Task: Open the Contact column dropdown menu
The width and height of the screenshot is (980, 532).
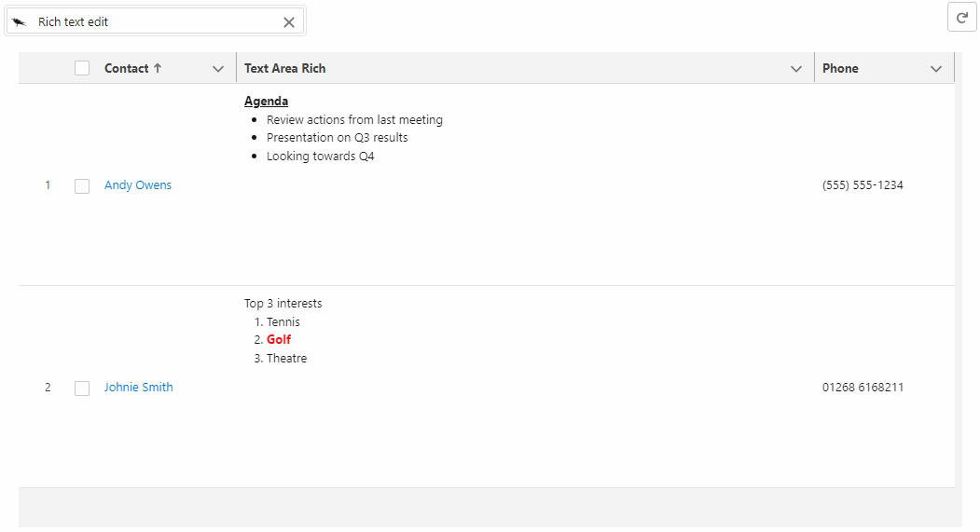Action: (x=218, y=69)
